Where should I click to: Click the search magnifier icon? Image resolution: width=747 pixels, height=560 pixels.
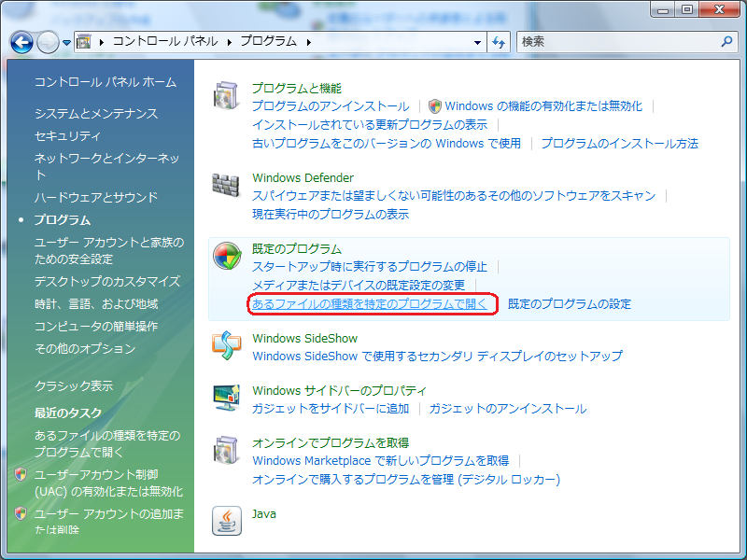coord(727,42)
